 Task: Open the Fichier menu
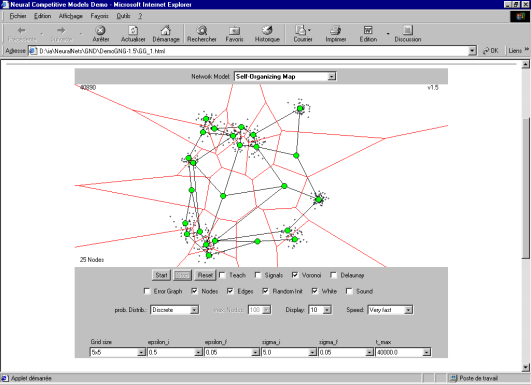tap(18, 16)
